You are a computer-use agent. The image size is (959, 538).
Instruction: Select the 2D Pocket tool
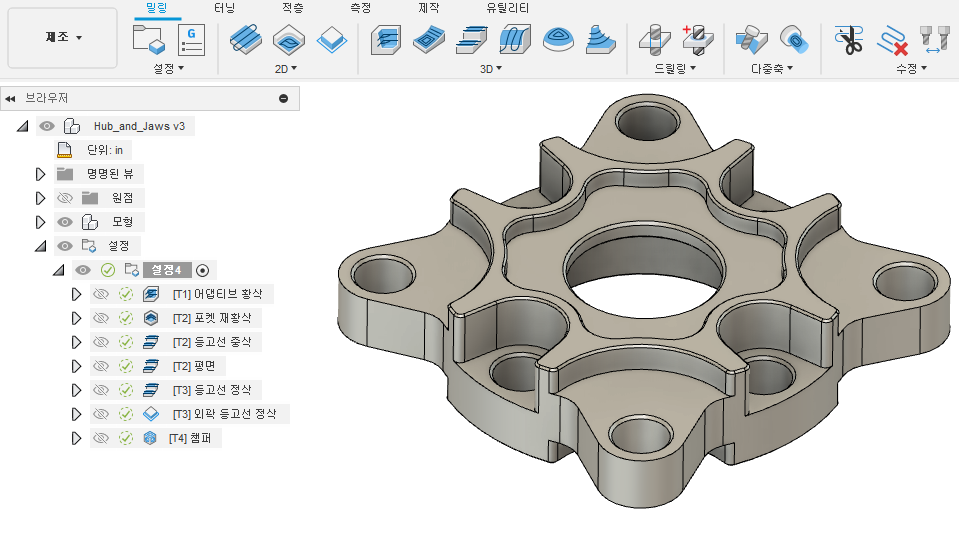(x=289, y=40)
